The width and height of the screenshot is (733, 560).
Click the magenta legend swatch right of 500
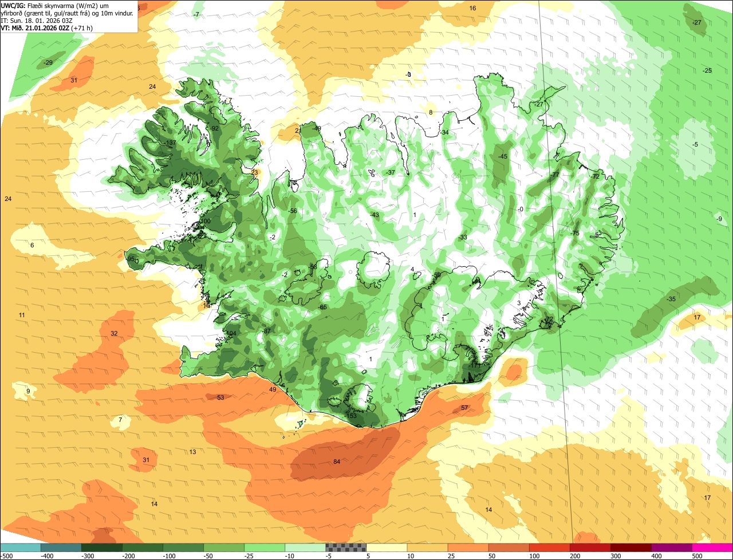pos(712,547)
